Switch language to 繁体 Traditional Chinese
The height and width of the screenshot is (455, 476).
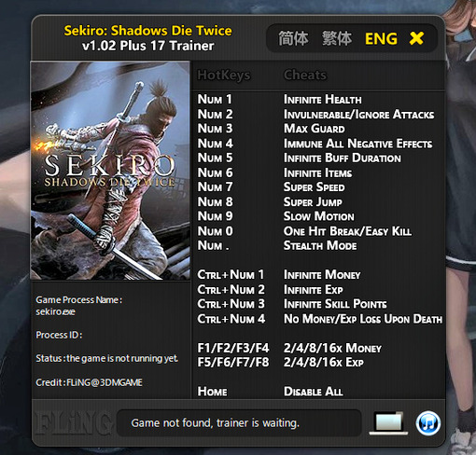click(x=337, y=38)
